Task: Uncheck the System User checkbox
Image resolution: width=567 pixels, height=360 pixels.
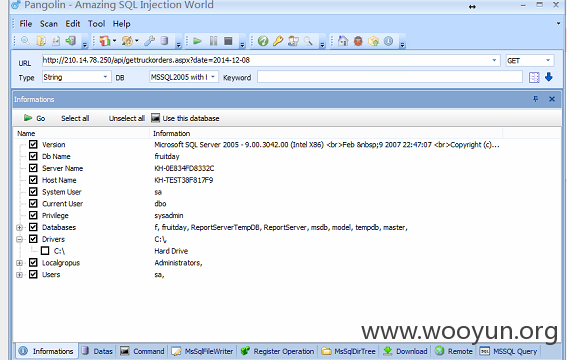Action: tap(33, 192)
